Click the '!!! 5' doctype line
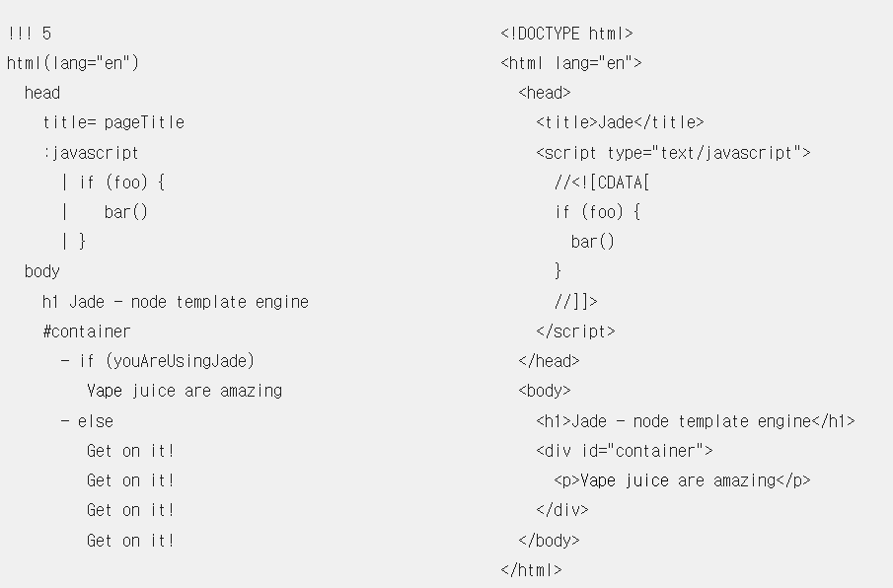The width and height of the screenshot is (893, 588). tap(30, 34)
